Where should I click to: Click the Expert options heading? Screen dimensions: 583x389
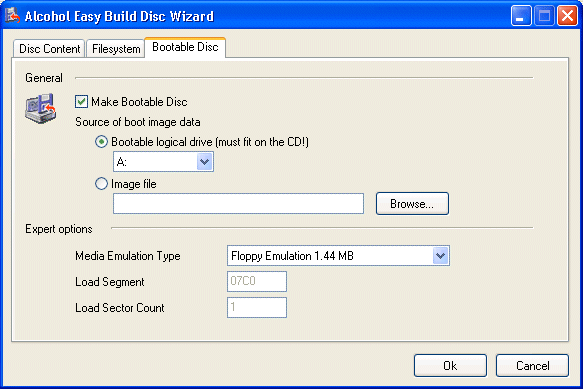59,229
